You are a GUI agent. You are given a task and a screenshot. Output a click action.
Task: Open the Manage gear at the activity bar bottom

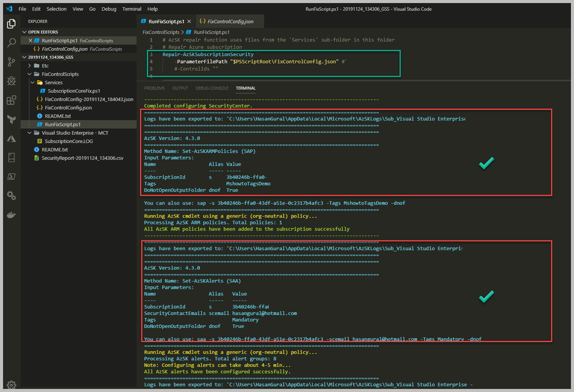click(11, 385)
